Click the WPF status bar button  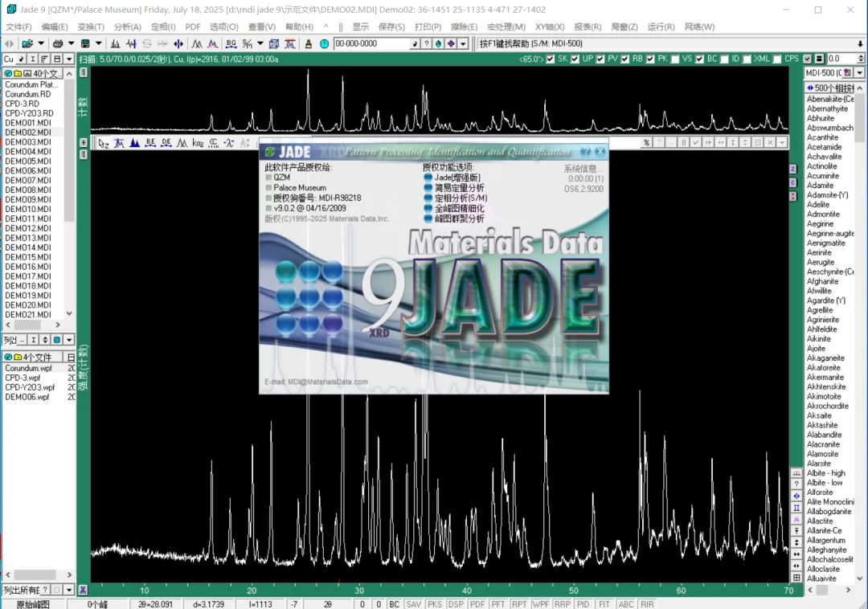coord(540,604)
